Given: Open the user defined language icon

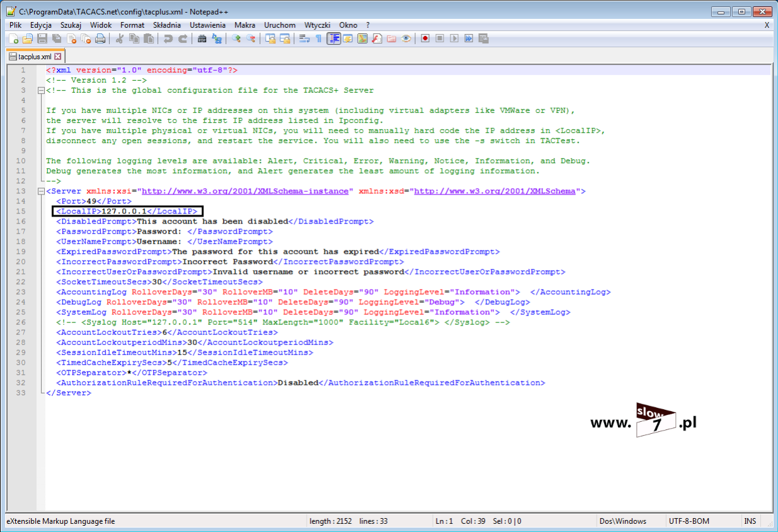Looking at the screenshot, I should click(x=348, y=38).
